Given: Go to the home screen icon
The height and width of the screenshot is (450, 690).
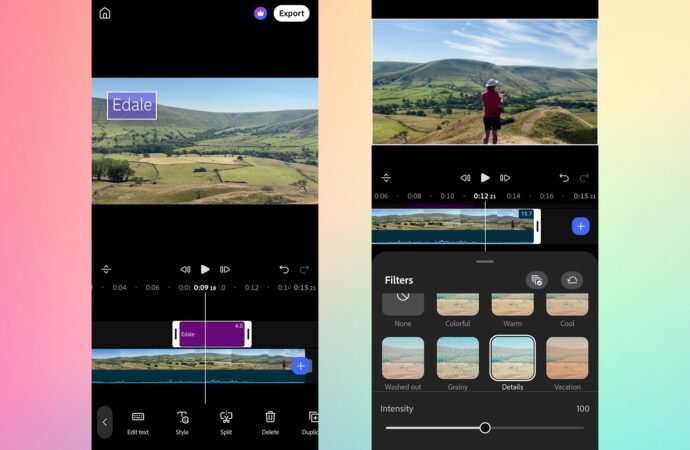Looking at the screenshot, I should tap(105, 13).
